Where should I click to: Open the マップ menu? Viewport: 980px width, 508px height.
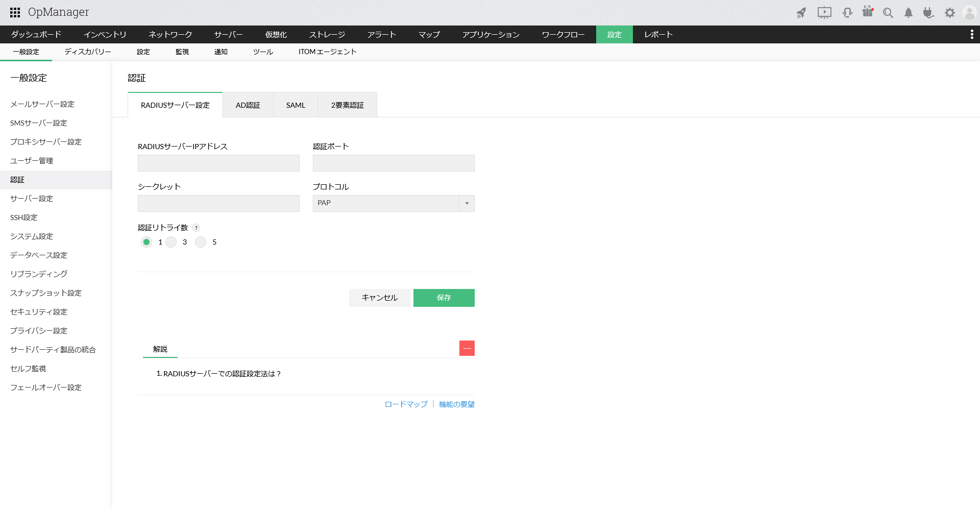(x=429, y=34)
